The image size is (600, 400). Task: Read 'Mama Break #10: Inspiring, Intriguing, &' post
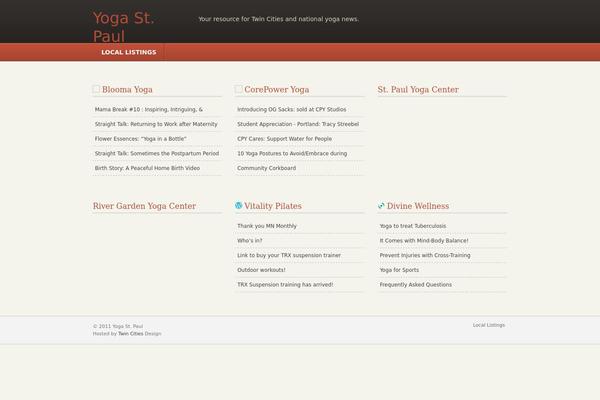coord(149,109)
